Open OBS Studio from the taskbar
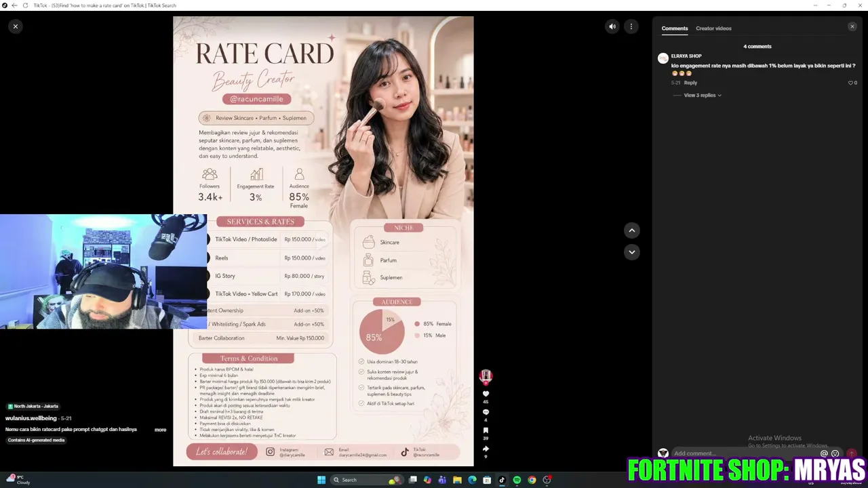 (x=547, y=480)
